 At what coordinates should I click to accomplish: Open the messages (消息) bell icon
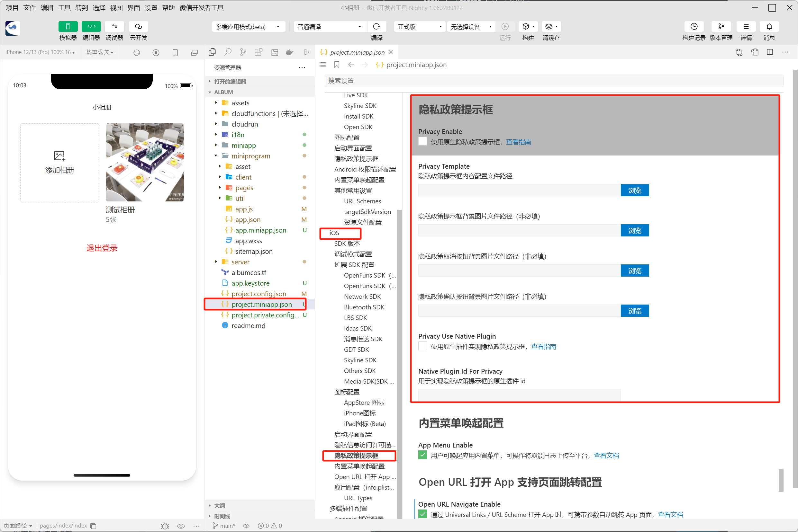coord(769,26)
